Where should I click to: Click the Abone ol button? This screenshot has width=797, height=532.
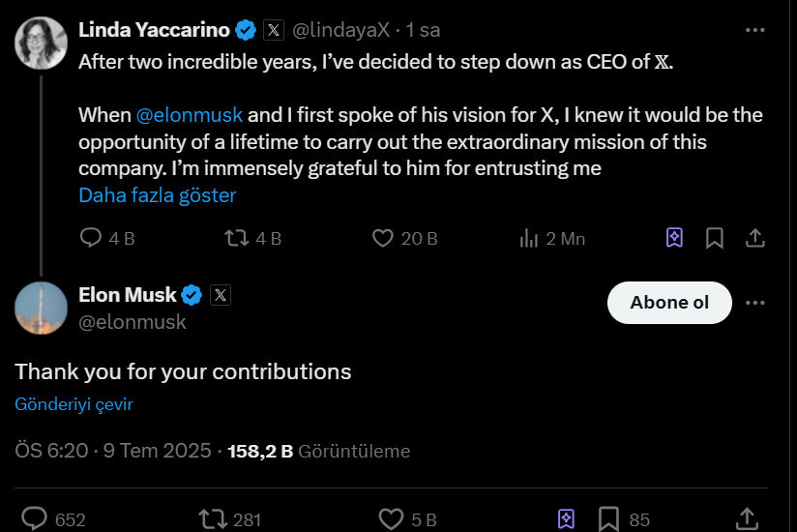[x=669, y=303]
